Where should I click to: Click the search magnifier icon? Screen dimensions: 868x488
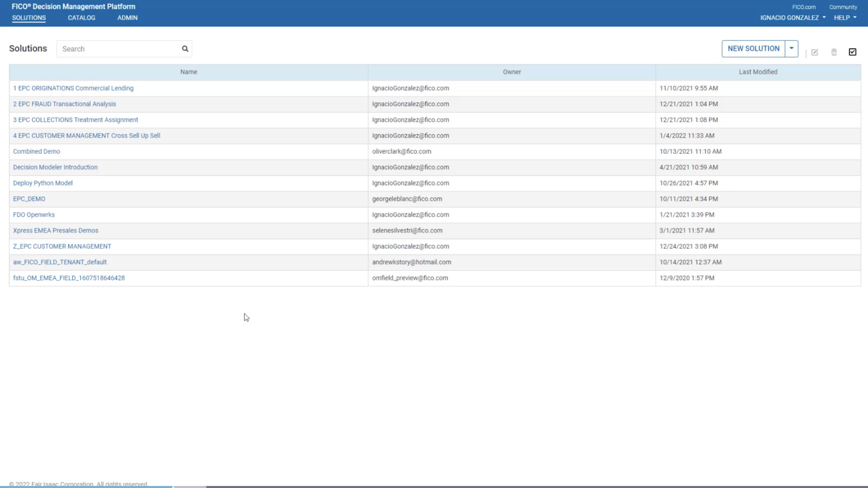point(185,49)
